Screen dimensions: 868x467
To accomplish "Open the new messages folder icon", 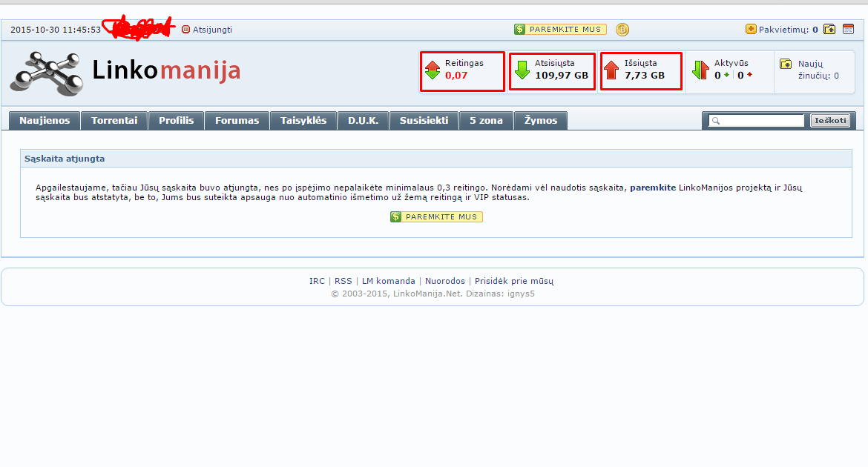I will (x=786, y=64).
